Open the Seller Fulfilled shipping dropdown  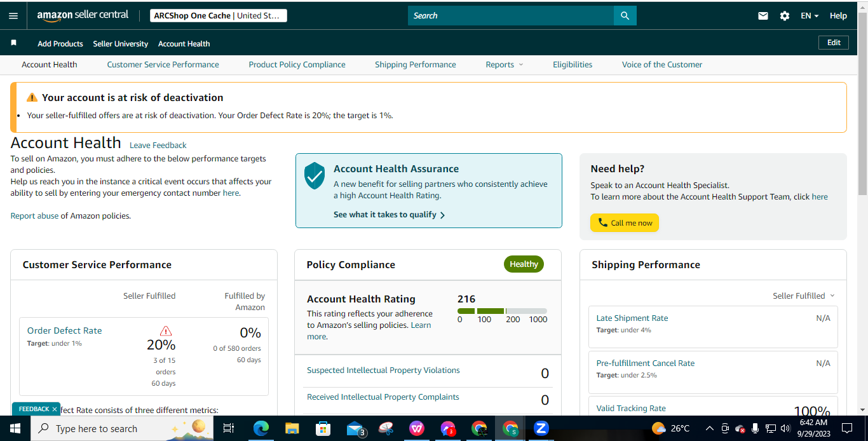point(804,296)
